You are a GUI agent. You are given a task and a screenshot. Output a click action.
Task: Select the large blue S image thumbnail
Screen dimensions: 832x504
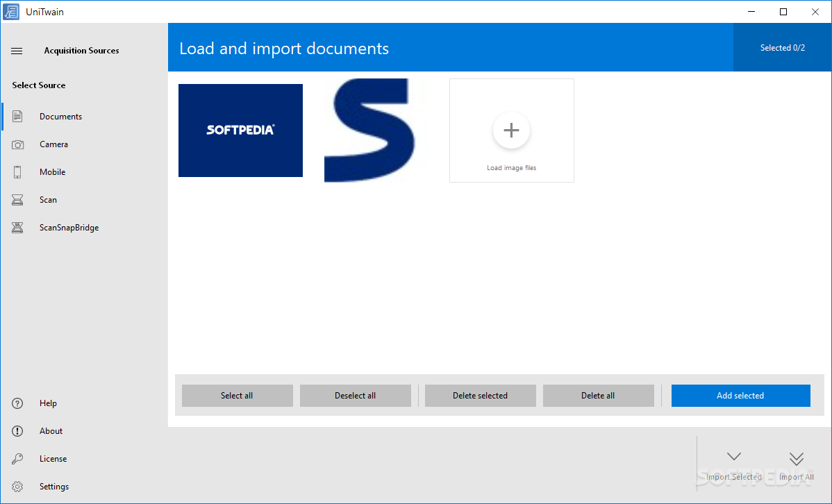[370, 131]
